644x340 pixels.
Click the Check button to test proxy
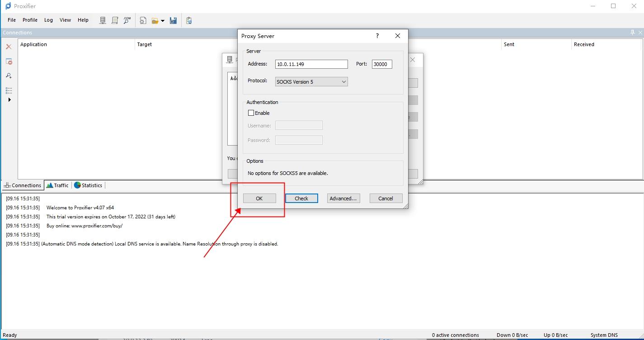pos(301,198)
